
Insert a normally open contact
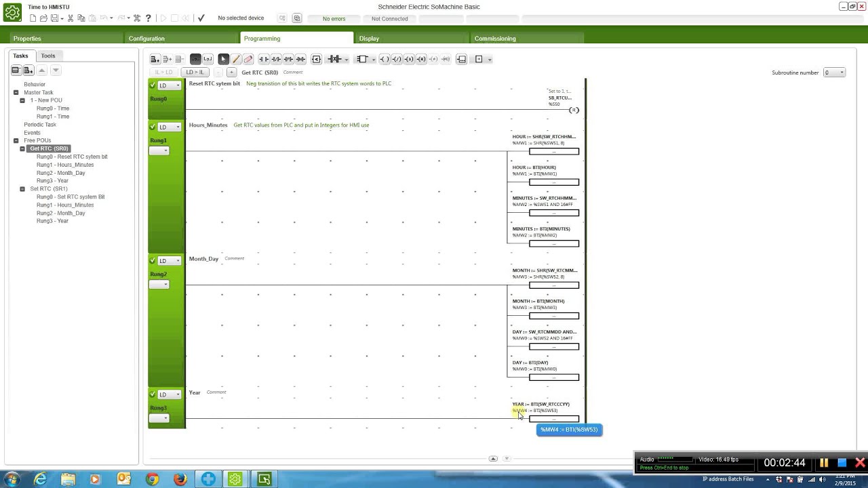(264, 59)
